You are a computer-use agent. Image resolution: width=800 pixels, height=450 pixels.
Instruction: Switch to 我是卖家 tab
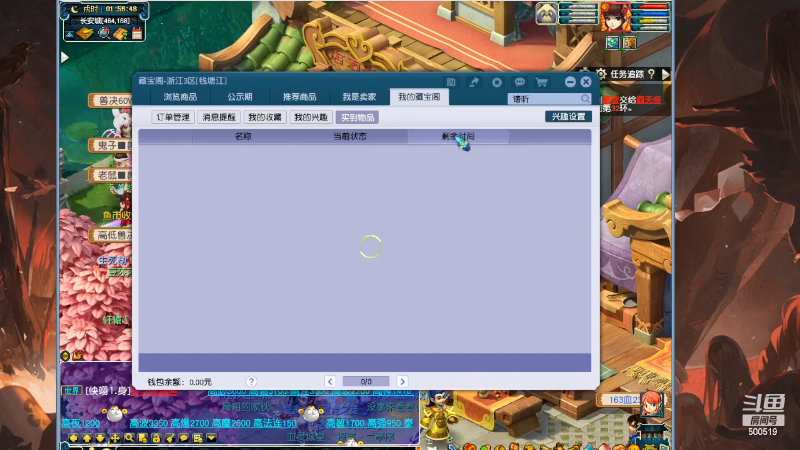359,97
